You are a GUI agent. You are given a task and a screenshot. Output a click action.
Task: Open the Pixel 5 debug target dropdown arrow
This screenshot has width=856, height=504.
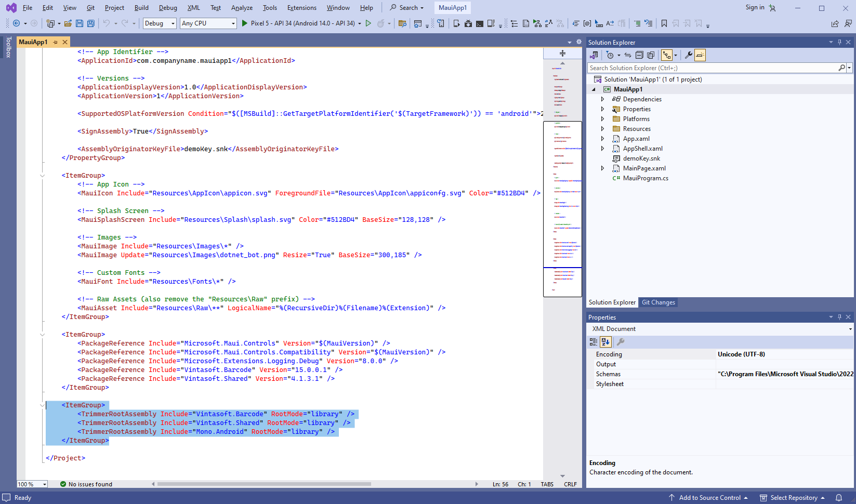tap(360, 23)
